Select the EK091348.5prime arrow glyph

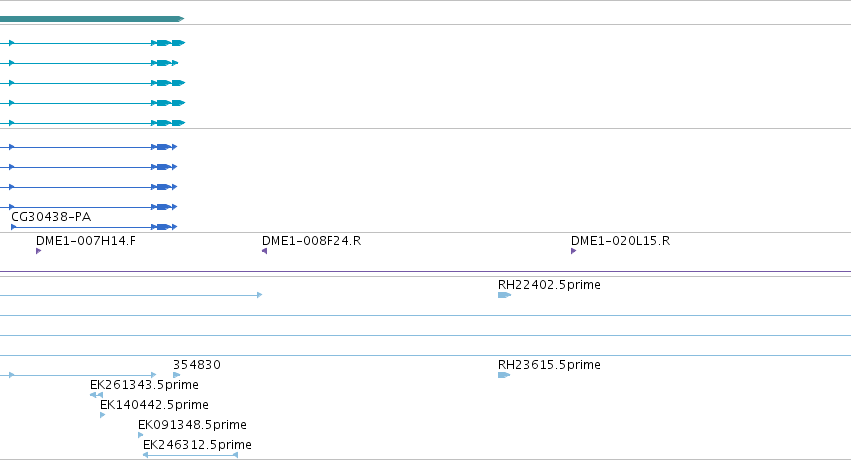141,435
